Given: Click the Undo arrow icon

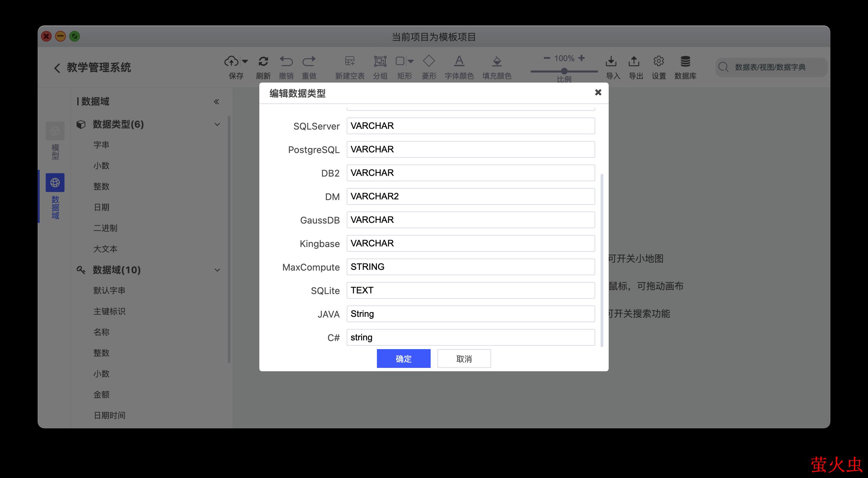Looking at the screenshot, I should (286, 61).
